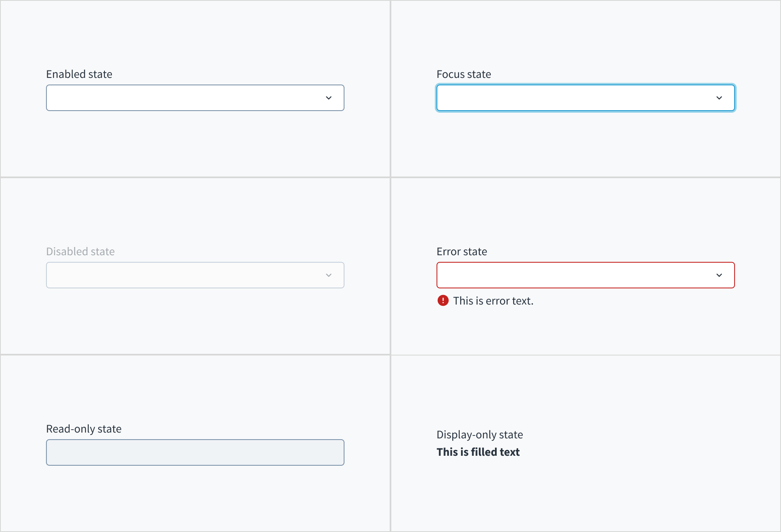Click the chevron icon in Focus state field
The image size is (781, 532).
(x=720, y=98)
